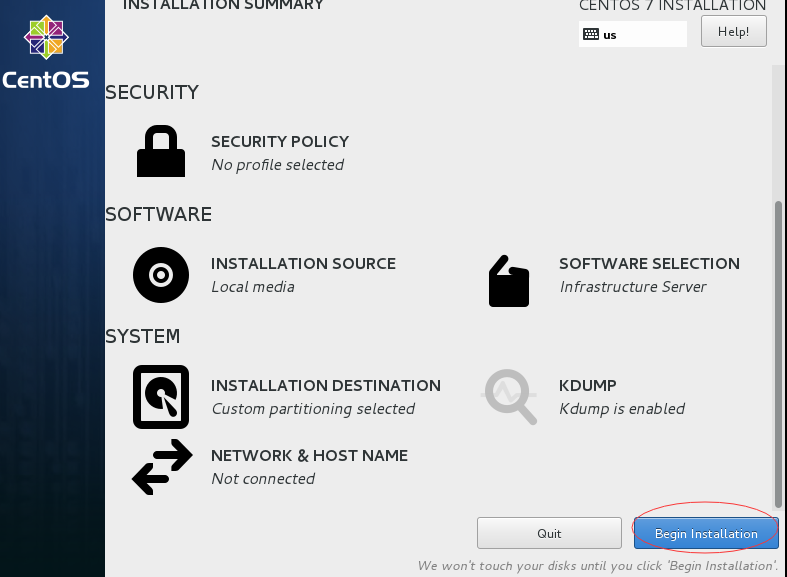787x577 pixels.
Task: Click the CENTOS 7 INSTALLATION title
Action: point(673,6)
